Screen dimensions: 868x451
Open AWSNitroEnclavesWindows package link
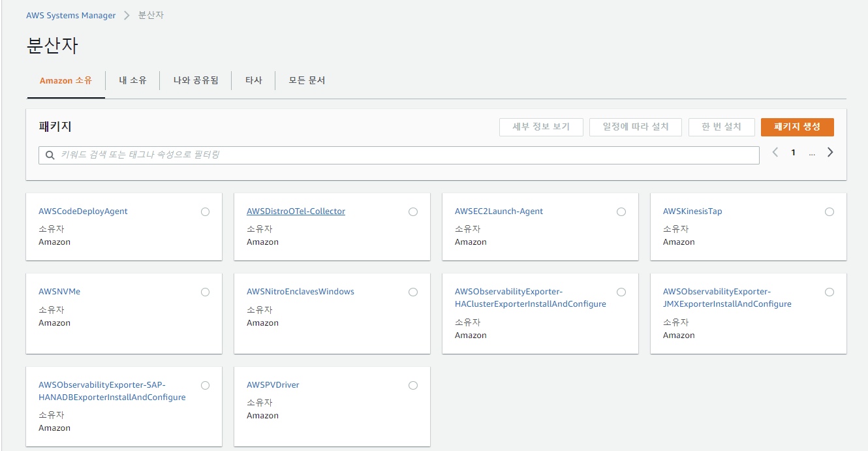300,292
